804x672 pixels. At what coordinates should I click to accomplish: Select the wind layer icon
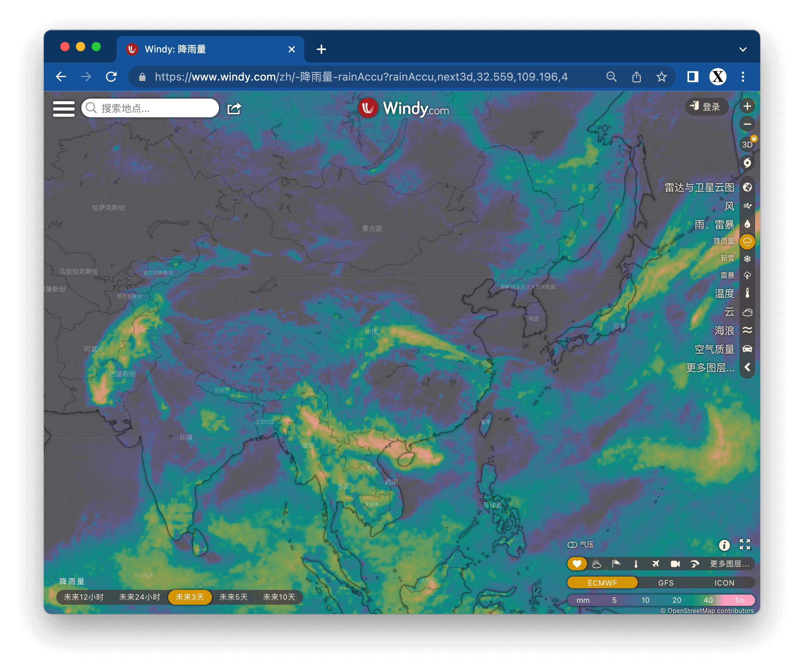coord(747,206)
